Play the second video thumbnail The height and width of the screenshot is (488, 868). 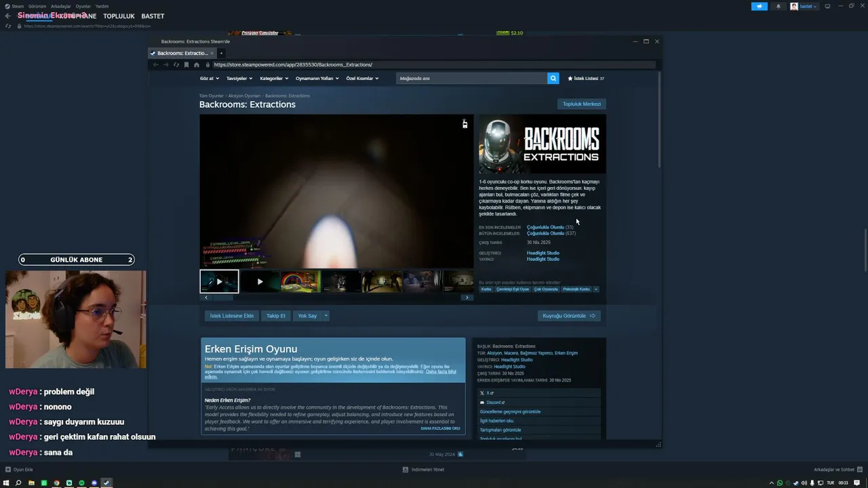tap(260, 281)
